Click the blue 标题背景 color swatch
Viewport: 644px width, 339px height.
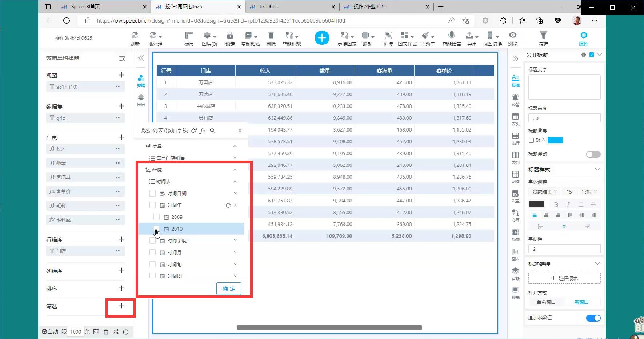coord(555,140)
